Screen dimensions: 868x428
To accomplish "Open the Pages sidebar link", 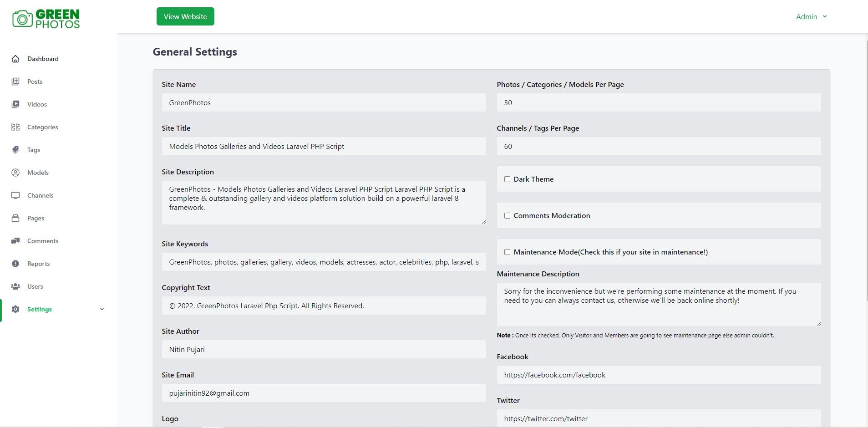I will point(36,218).
